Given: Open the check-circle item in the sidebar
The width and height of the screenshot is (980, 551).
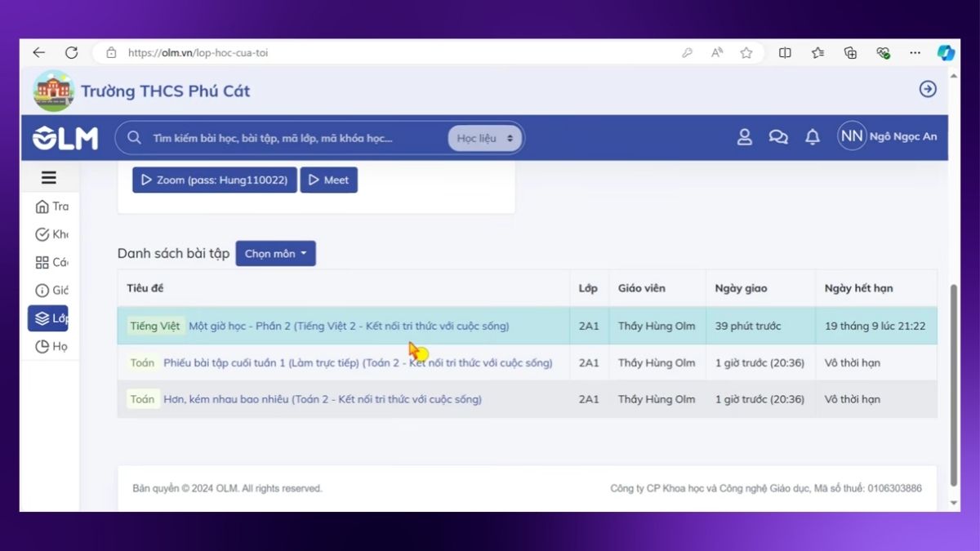Looking at the screenshot, I should (52, 234).
